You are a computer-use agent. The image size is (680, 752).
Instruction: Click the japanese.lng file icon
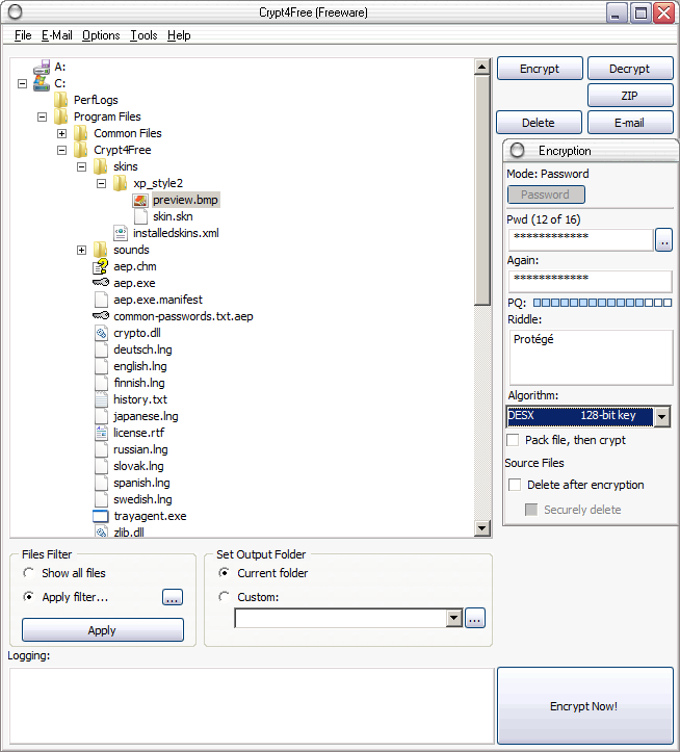[x=101, y=416]
